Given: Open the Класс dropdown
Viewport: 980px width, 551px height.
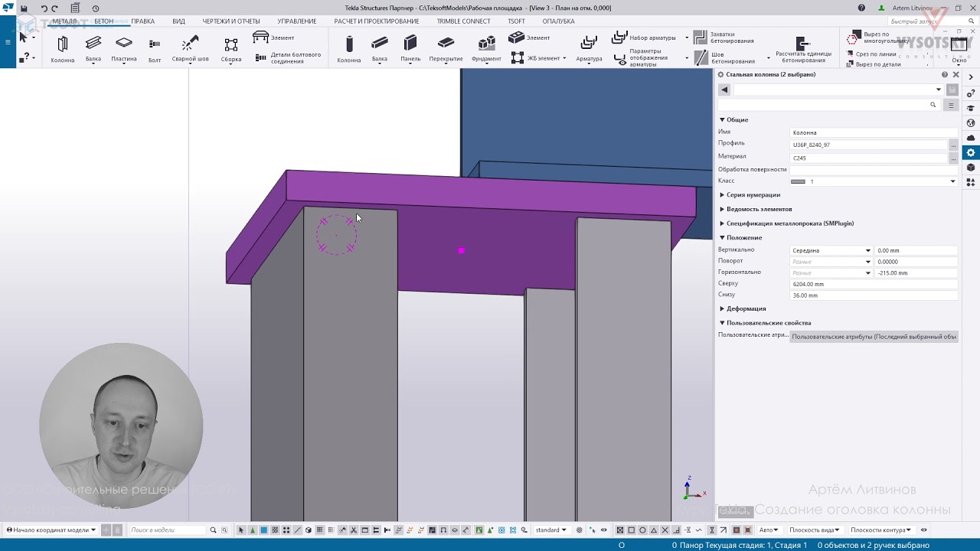Looking at the screenshot, I should click(952, 181).
